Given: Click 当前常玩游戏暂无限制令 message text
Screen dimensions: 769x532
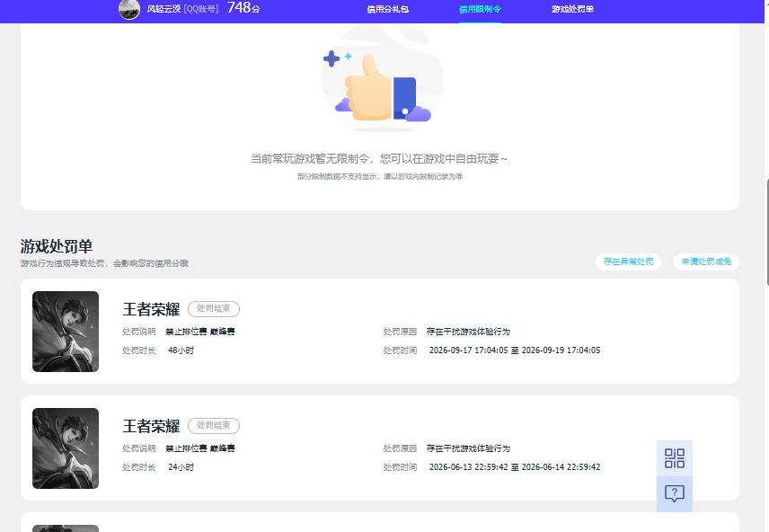Looking at the screenshot, I should (x=378, y=158).
